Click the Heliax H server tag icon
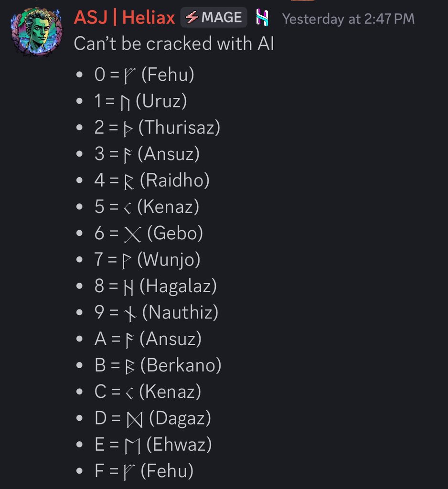 (262, 17)
